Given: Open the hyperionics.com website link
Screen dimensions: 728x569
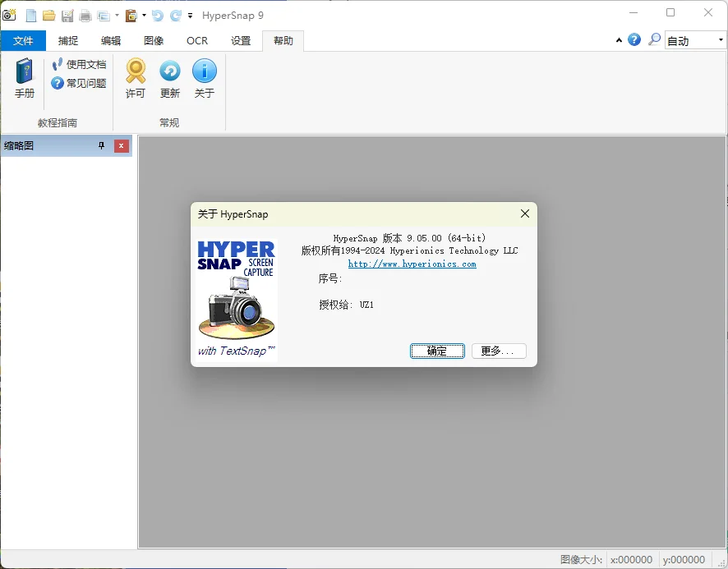Looking at the screenshot, I should pyautogui.click(x=412, y=264).
